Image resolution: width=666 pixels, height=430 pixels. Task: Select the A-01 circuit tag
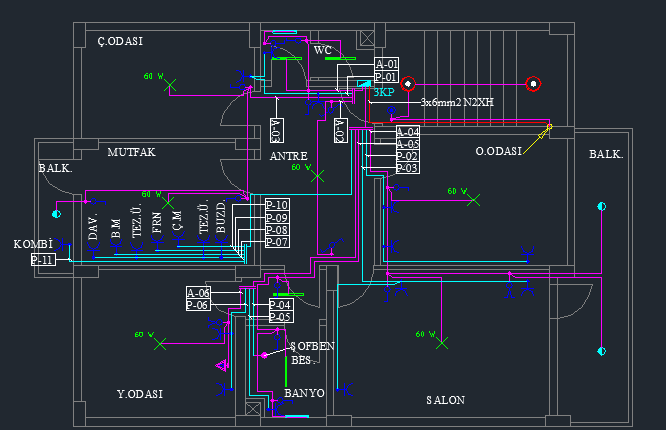click(x=386, y=64)
